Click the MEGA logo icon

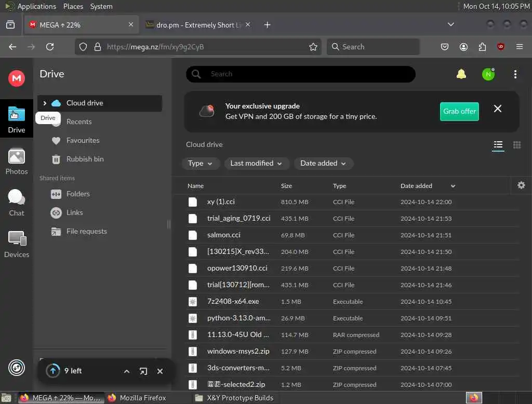(16, 78)
